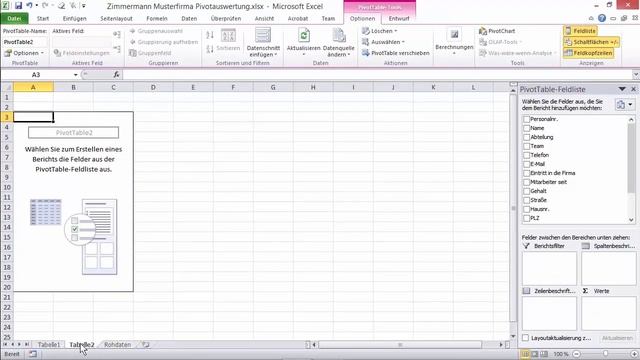Open the Entwurf PivotTable tab
The width and height of the screenshot is (640, 360).
coord(399,18)
